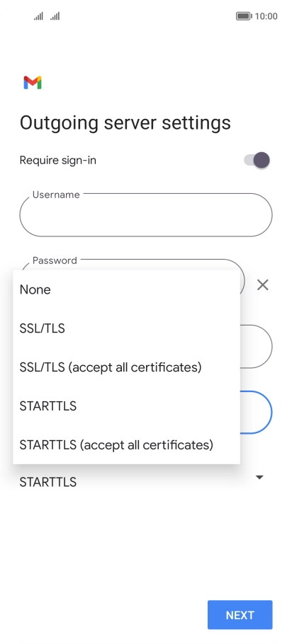Toggle the Require sign-in switch
Viewport: 292px width, 644px height.
257,160
